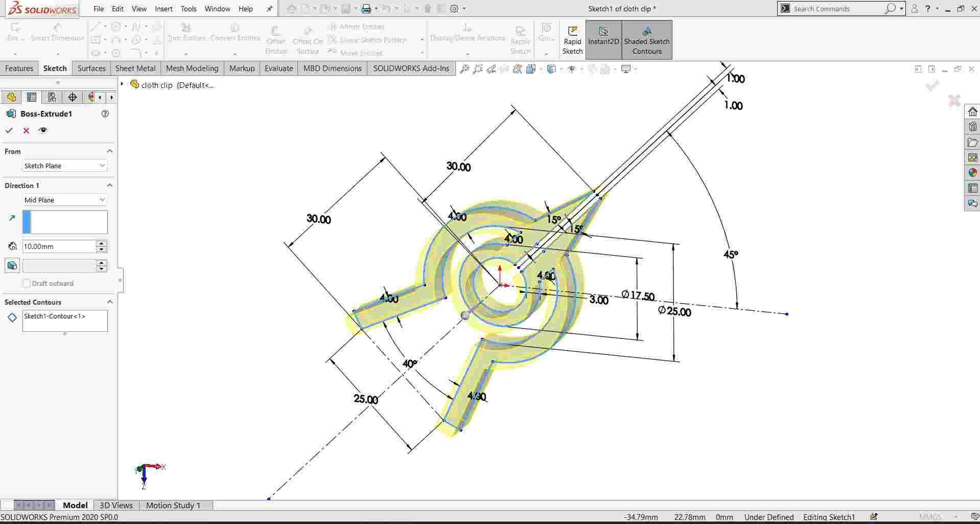Viewport: 980px width, 524px height.
Task: Switch to the Evaluate tab
Action: coord(278,68)
